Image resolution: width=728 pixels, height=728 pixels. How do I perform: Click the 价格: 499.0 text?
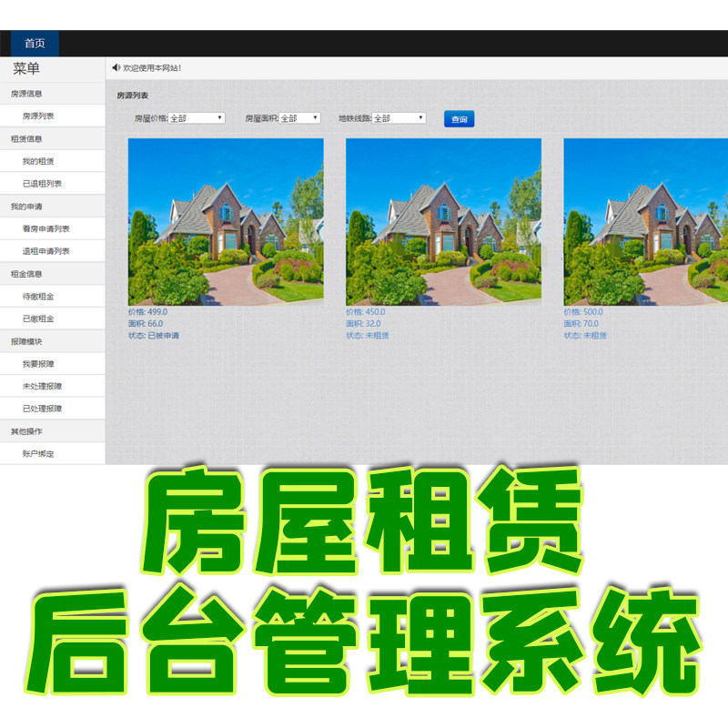point(147,312)
